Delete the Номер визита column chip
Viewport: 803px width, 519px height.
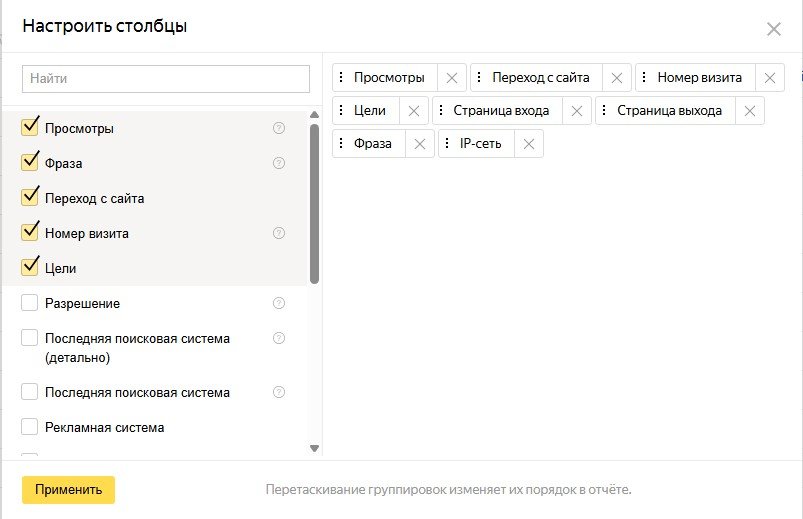coord(769,78)
